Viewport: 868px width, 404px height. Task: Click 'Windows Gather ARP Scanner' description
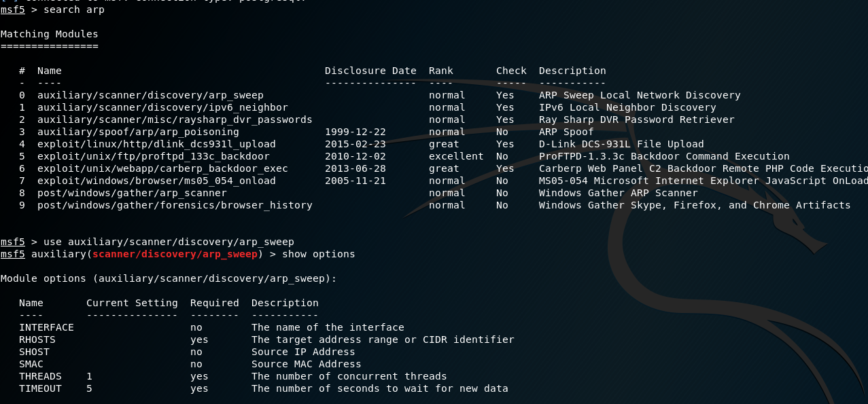(x=619, y=193)
